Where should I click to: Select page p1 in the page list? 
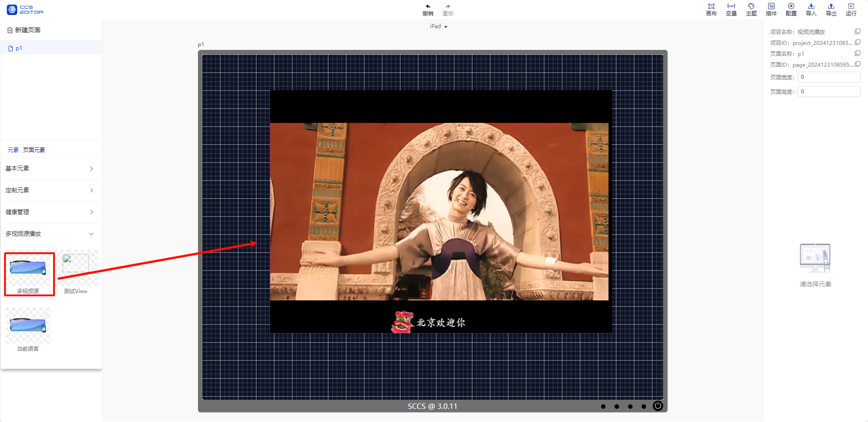click(x=51, y=48)
